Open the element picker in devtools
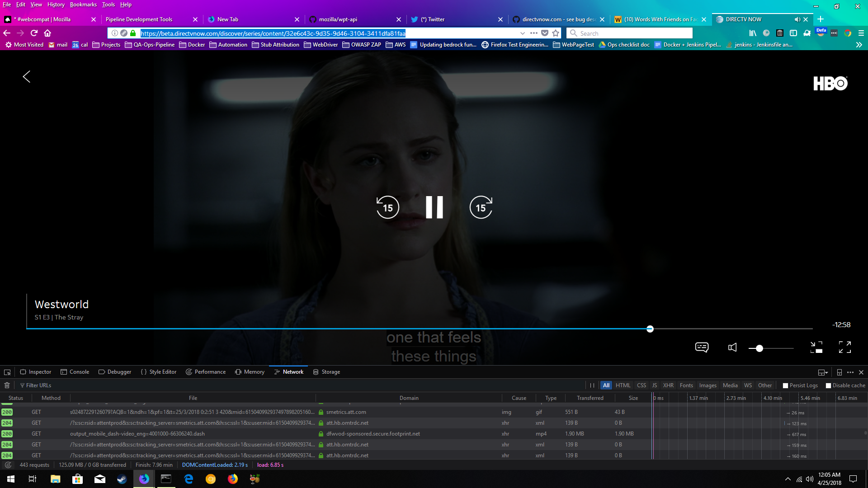This screenshot has width=868, height=488. tap(7, 372)
